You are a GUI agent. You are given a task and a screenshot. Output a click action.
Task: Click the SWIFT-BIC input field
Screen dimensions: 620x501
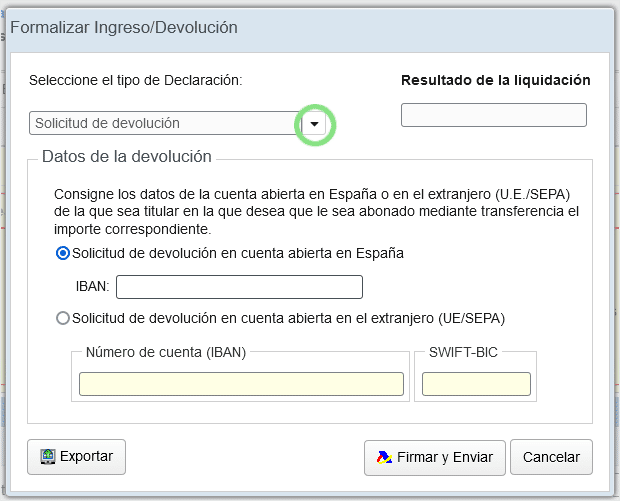click(x=476, y=384)
